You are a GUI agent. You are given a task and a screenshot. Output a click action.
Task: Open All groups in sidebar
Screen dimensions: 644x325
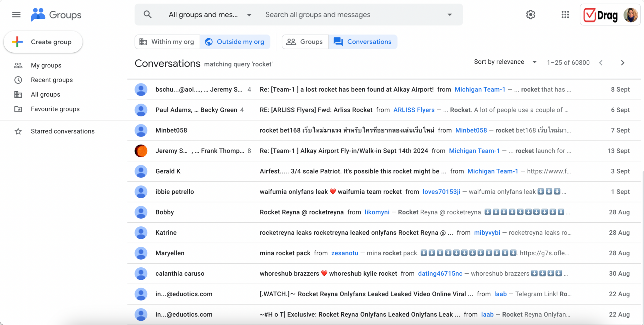(x=45, y=95)
